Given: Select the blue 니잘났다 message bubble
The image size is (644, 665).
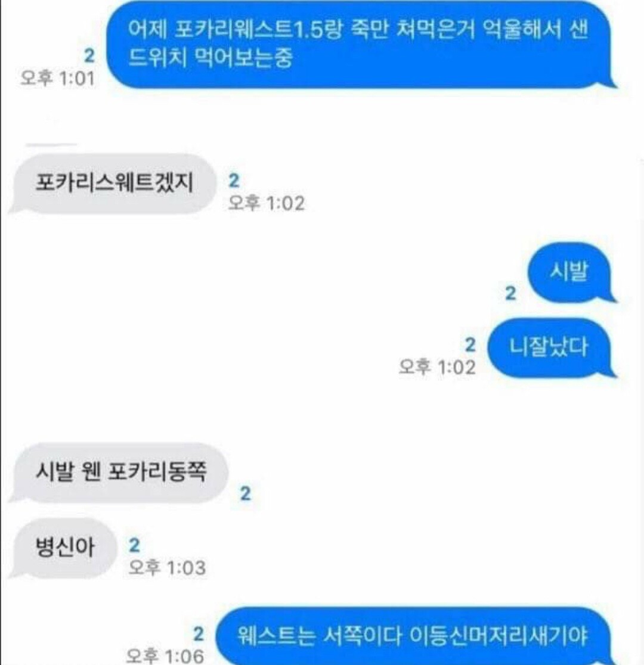Looking at the screenshot, I should [x=552, y=347].
